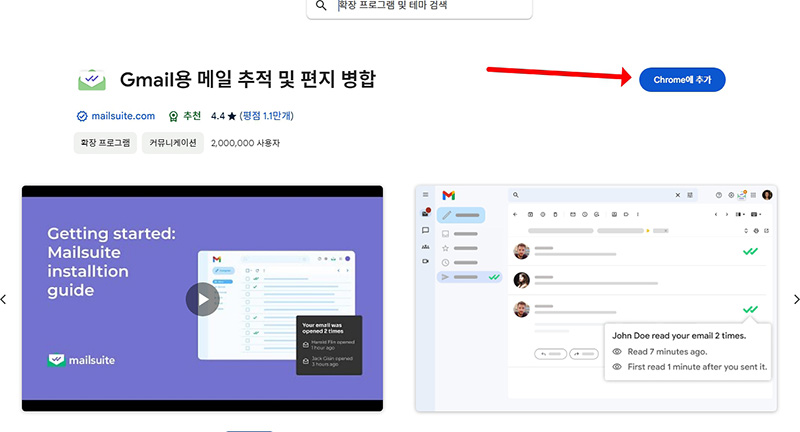The image size is (800, 432).
Task: Click the clear X icon in the Gmail preview search bar
Action: tap(678, 195)
